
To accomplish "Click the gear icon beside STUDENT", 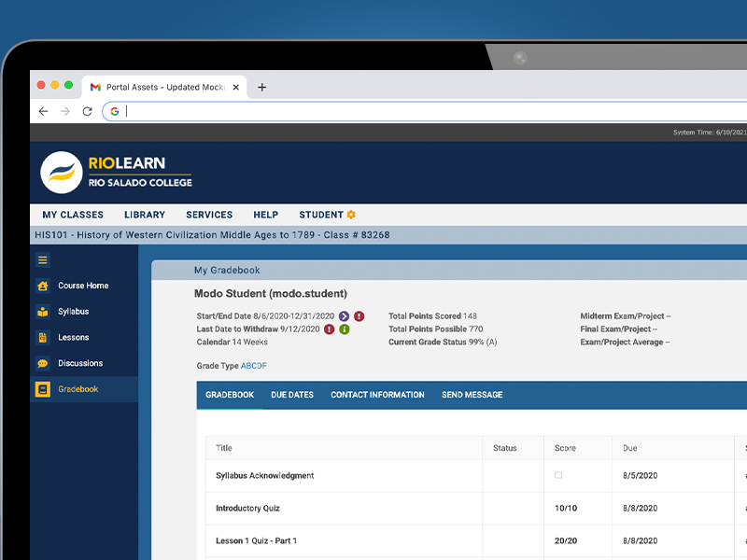I will [351, 215].
